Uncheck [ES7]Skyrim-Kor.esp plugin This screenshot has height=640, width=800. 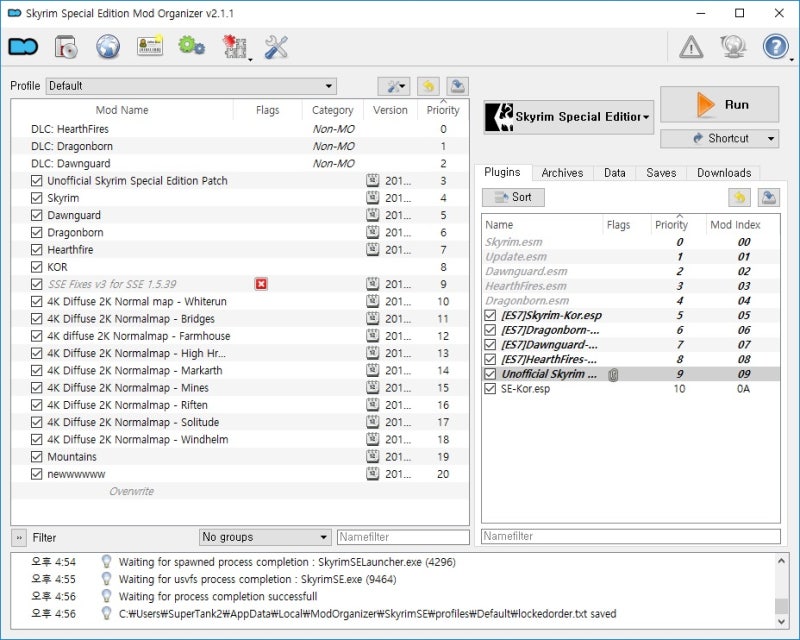tap(490, 315)
